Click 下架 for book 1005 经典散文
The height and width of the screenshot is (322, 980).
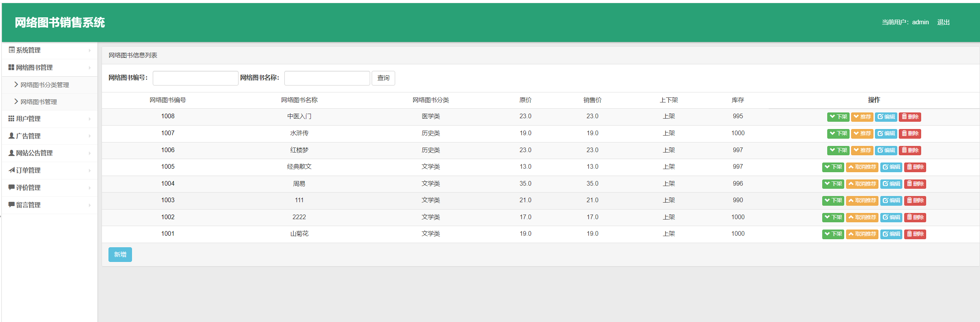(833, 167)
